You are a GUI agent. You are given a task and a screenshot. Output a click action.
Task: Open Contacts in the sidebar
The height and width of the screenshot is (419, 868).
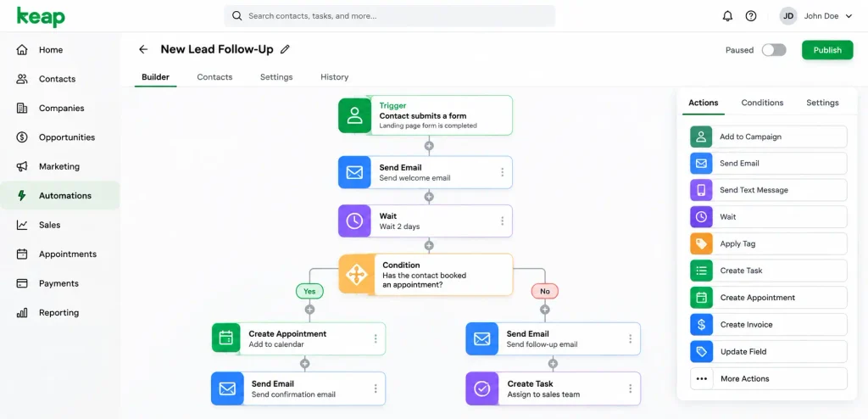[x=60, y=79]
